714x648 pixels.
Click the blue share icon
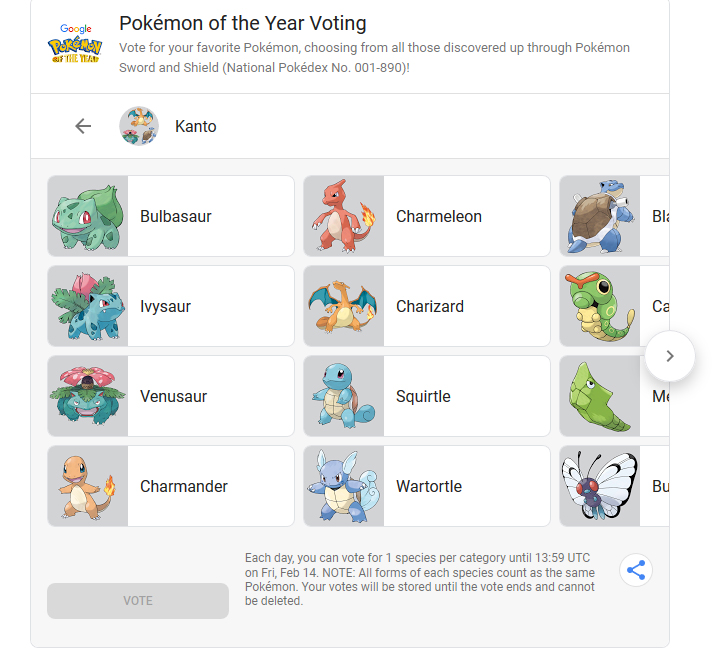[x=636, y=570]
